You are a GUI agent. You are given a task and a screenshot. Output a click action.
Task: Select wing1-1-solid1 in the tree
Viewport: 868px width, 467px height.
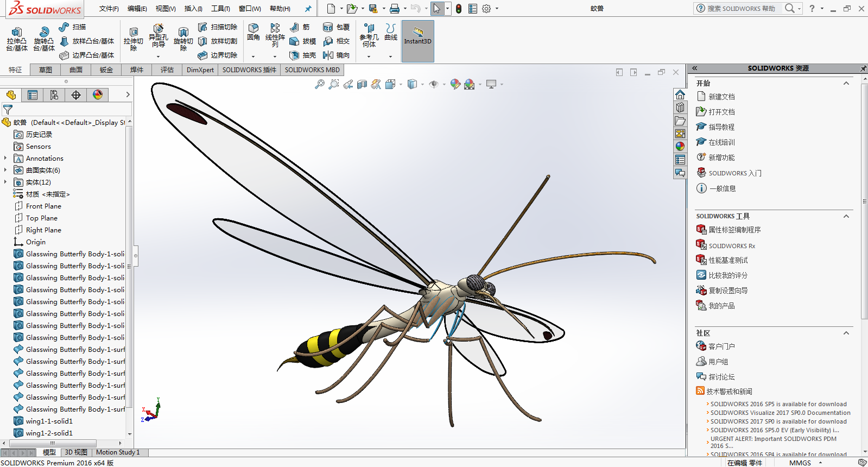tap(49, 421)
